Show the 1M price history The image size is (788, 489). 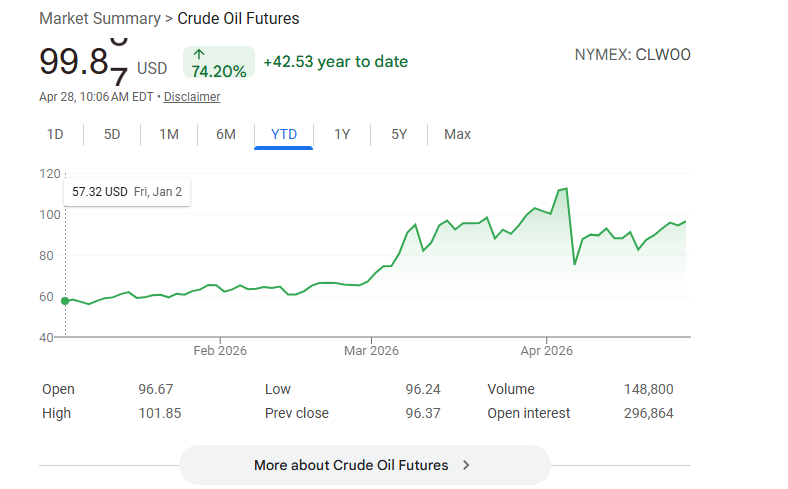click(x=169, y=134)
